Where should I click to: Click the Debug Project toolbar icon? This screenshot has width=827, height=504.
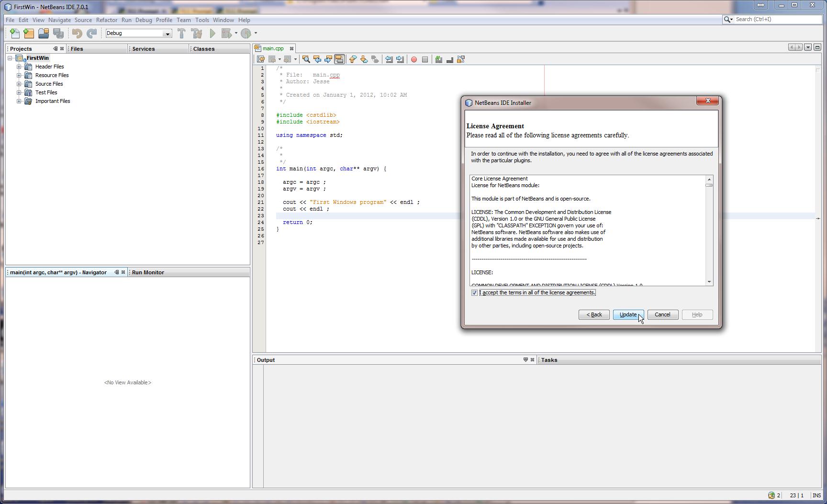[x=226, y=33]
